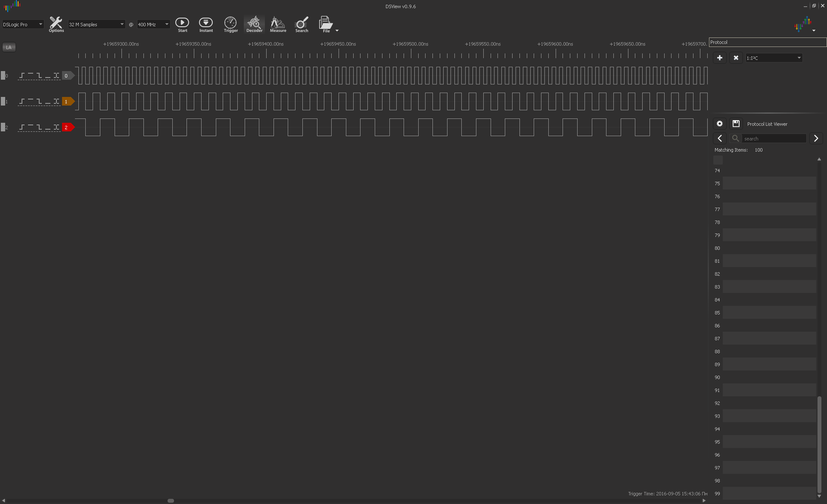
Task: Expand the DSLogic Pro device dropdown
Action: pyautogui.click(x=23, y=25)
